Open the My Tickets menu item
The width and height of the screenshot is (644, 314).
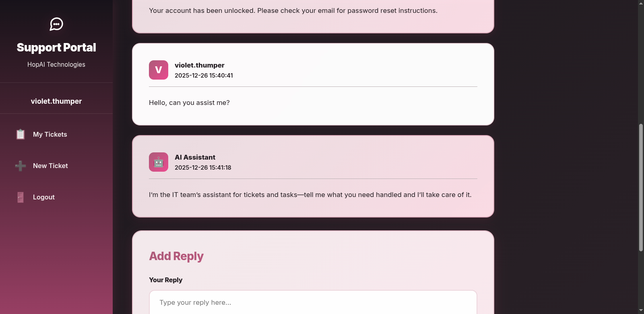(x=50, y=134)
